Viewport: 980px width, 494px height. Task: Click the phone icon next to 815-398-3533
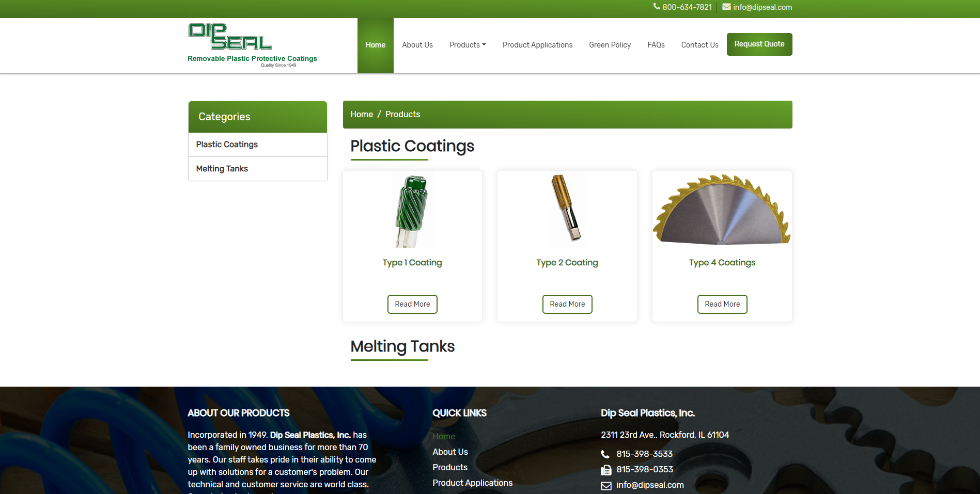605,454
